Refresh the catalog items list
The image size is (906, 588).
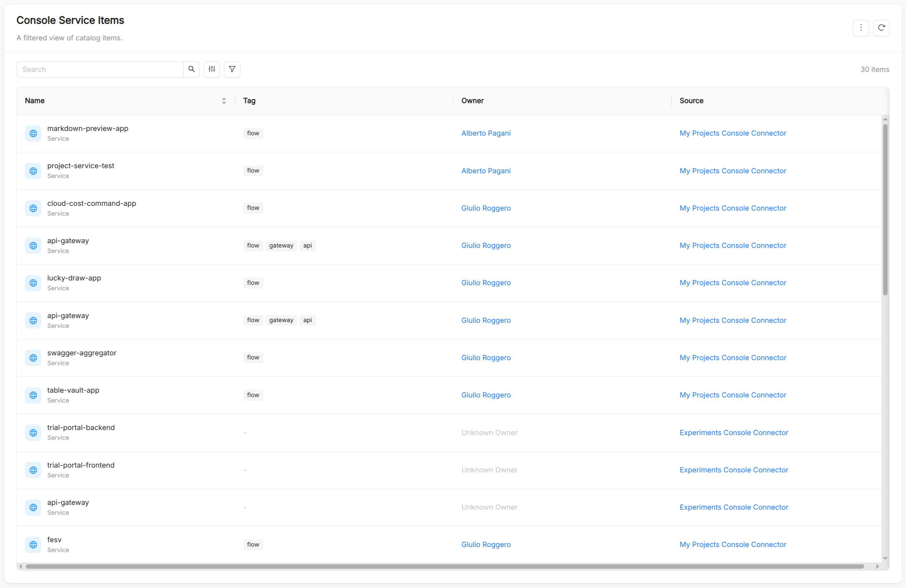pos(881,28)
